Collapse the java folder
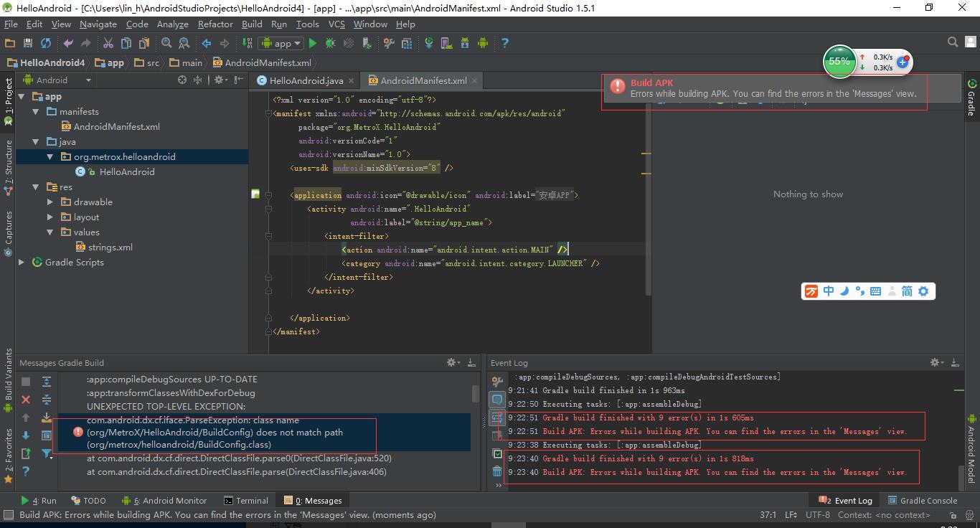The width and height of the screenshot is (980, 528). click(x=36, y=141)
